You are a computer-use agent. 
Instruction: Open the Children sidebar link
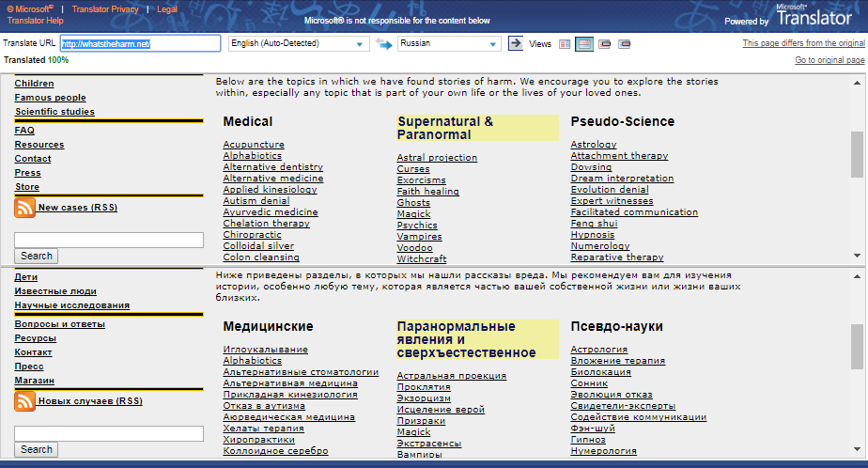pyautogui.click(x=35, y=84)
